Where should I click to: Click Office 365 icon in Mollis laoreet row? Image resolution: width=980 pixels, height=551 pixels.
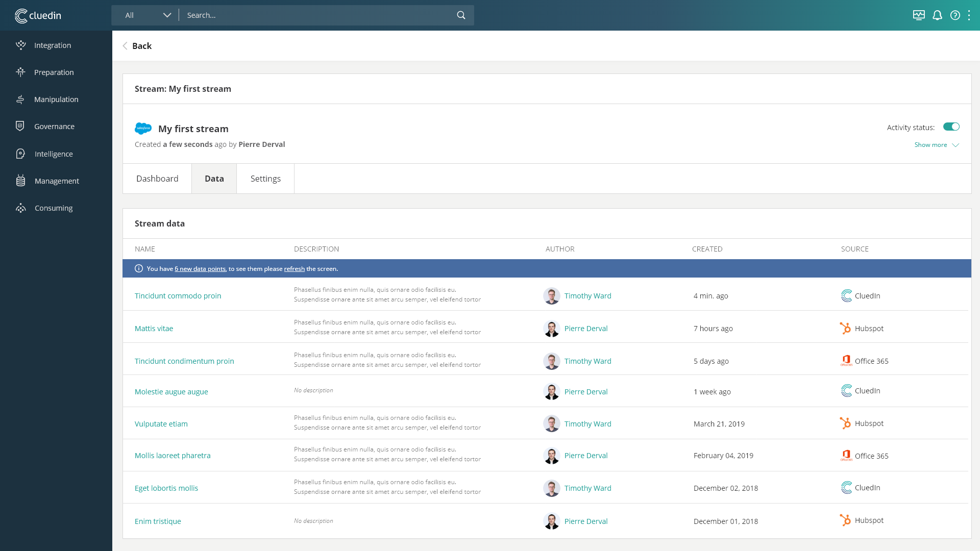click(846, 456)
